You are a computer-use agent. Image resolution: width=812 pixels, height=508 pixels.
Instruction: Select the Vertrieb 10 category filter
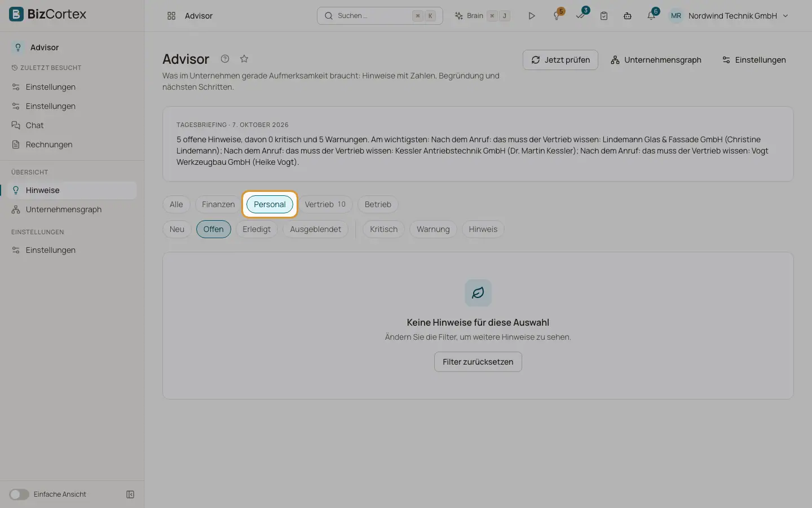325,204
